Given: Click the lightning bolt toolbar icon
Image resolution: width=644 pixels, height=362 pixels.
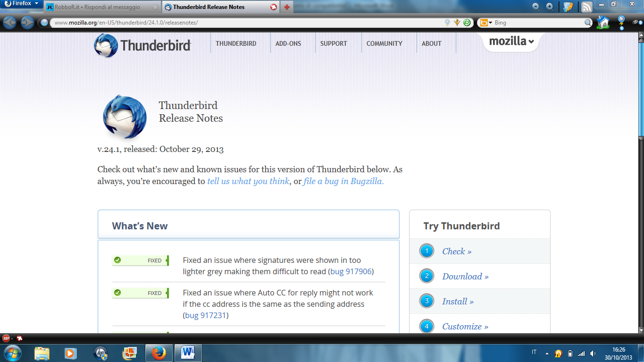Looking at the screenshot, I should point(568,7).
